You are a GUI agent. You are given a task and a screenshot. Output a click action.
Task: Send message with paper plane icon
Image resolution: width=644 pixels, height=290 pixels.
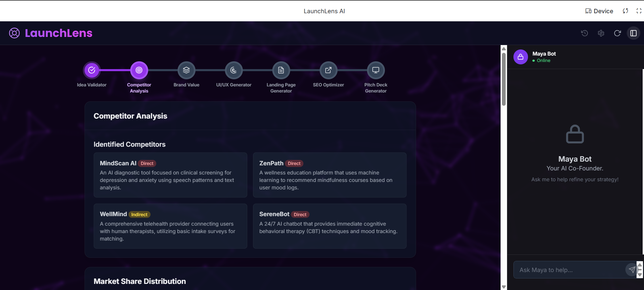click(x=631, y=270)
